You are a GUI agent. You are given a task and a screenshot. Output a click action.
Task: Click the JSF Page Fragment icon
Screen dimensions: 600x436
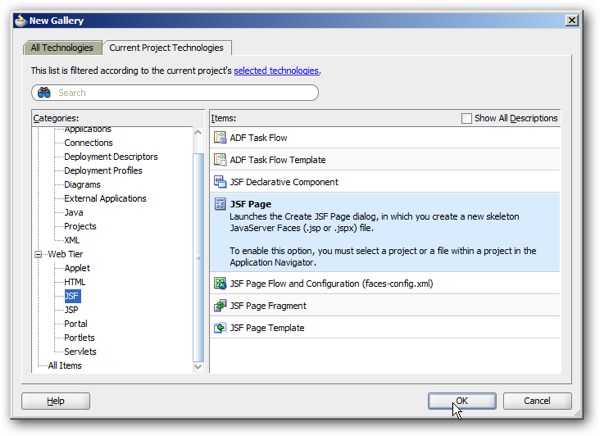(x=220, y=305)
